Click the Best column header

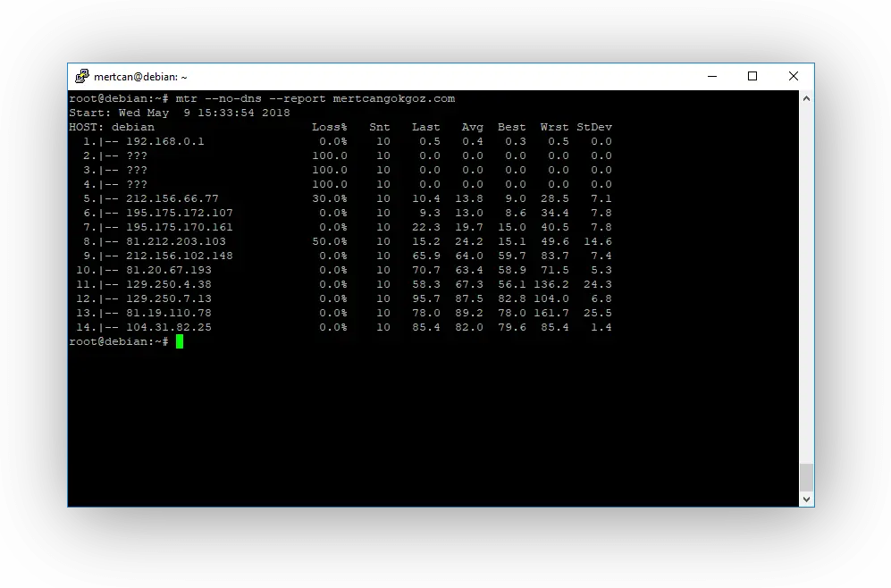click(511, 127)
